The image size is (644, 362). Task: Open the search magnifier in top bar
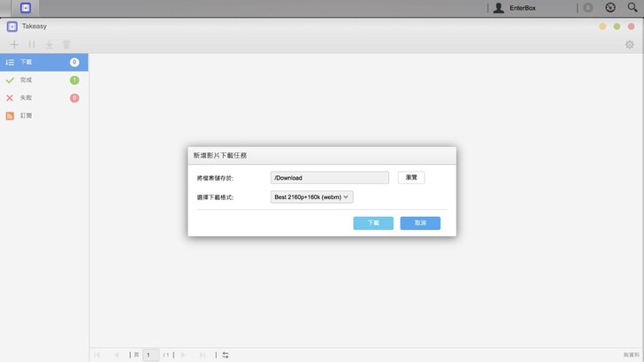(x=632, y=7)
